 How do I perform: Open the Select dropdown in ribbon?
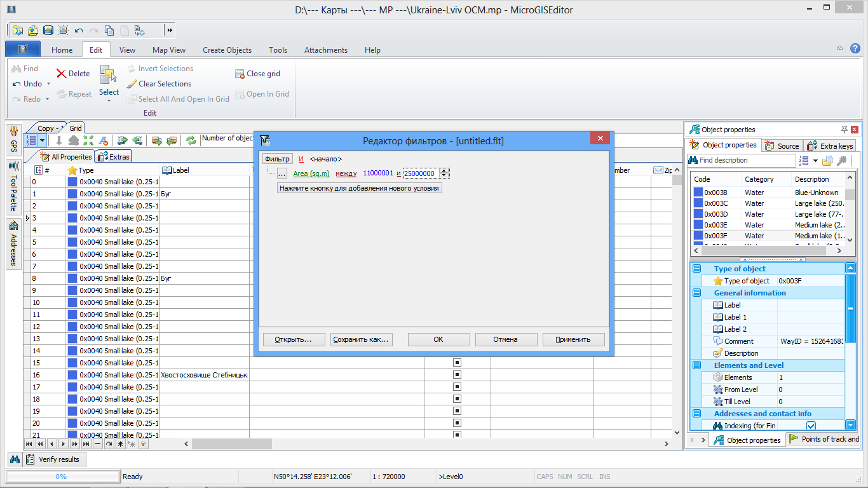(x=109, y=100)
